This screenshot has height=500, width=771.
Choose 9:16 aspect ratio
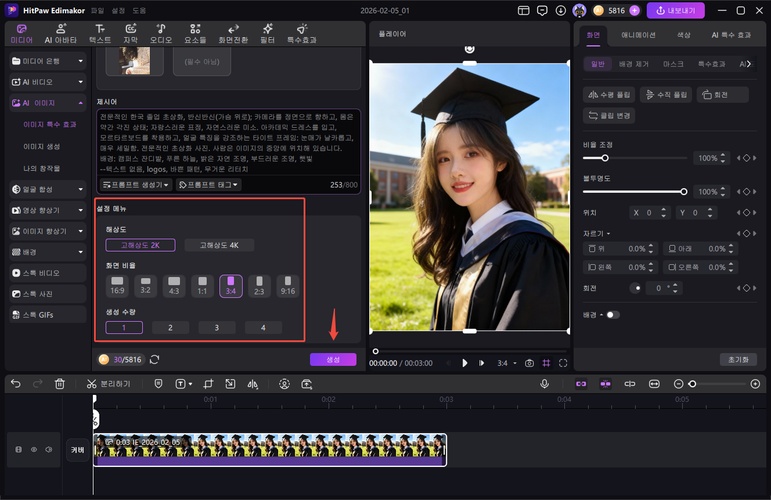288,286
